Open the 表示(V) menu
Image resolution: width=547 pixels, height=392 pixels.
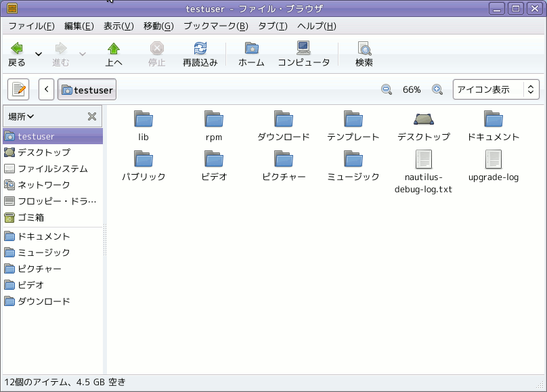coord(118,26)
